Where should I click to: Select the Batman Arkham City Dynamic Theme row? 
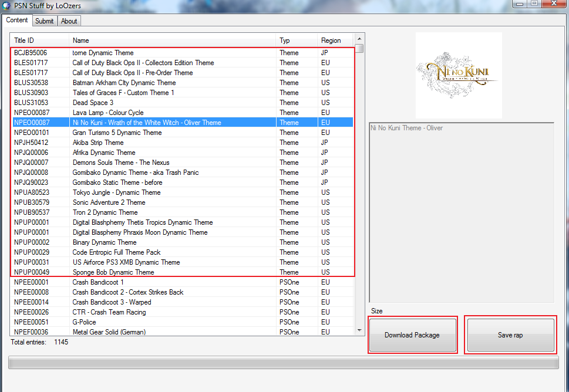coord(183,83)
